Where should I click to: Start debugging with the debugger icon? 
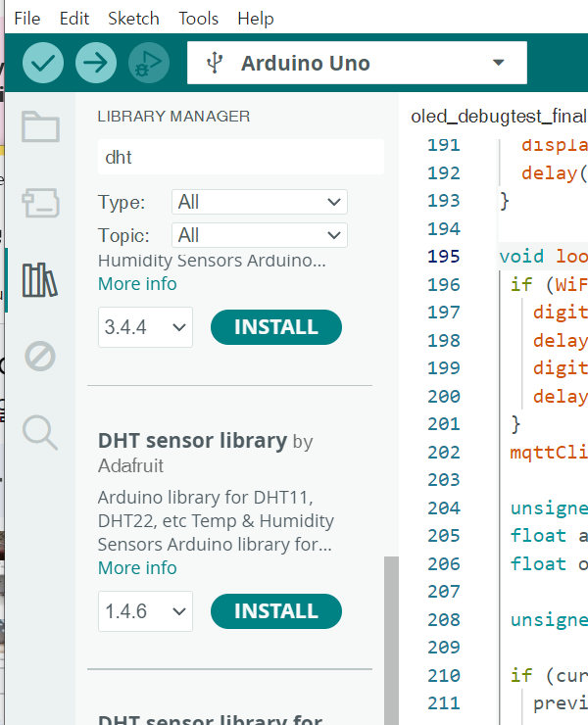[x=149, y=63]
